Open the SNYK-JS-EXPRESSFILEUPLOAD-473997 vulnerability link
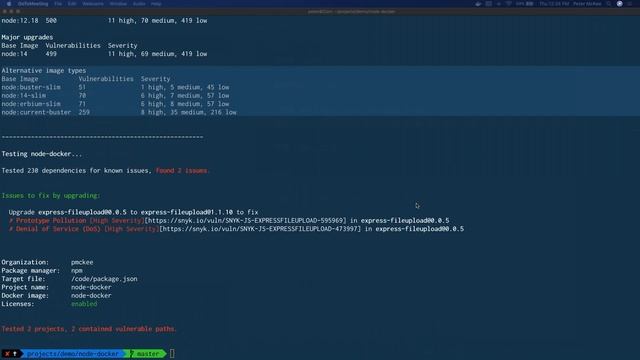This screenshot has width=640, height=360. click(260, 229)
